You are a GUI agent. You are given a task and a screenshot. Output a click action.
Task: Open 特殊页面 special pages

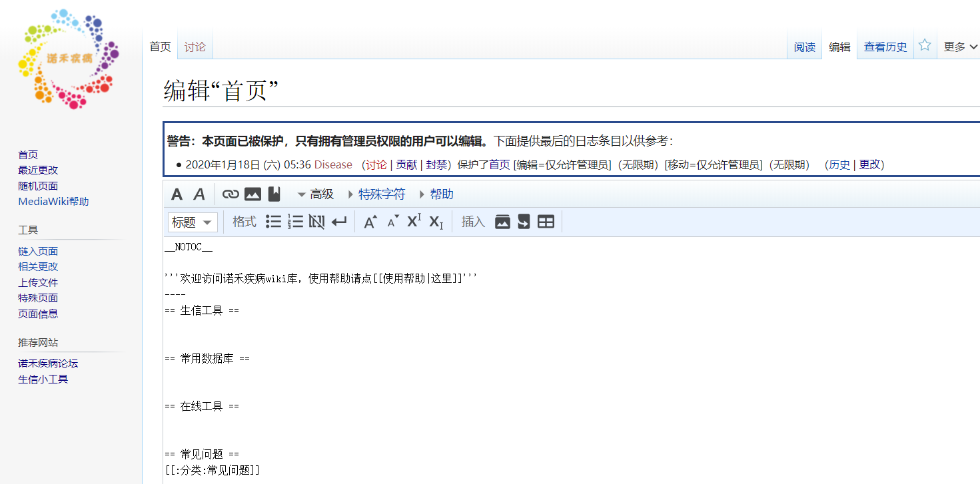(x=38, y=298)
